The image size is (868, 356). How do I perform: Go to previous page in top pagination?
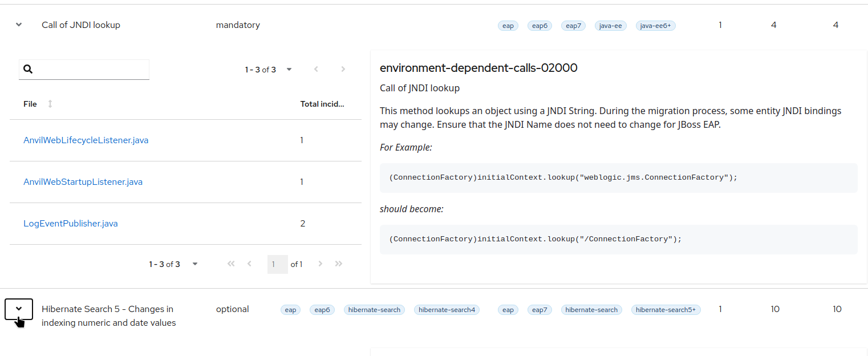coord(316,70)
